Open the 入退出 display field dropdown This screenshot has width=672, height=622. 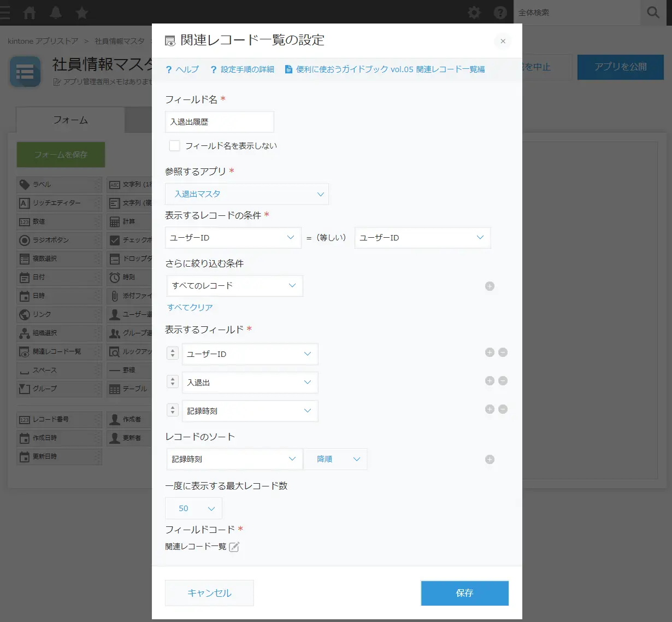250,383
